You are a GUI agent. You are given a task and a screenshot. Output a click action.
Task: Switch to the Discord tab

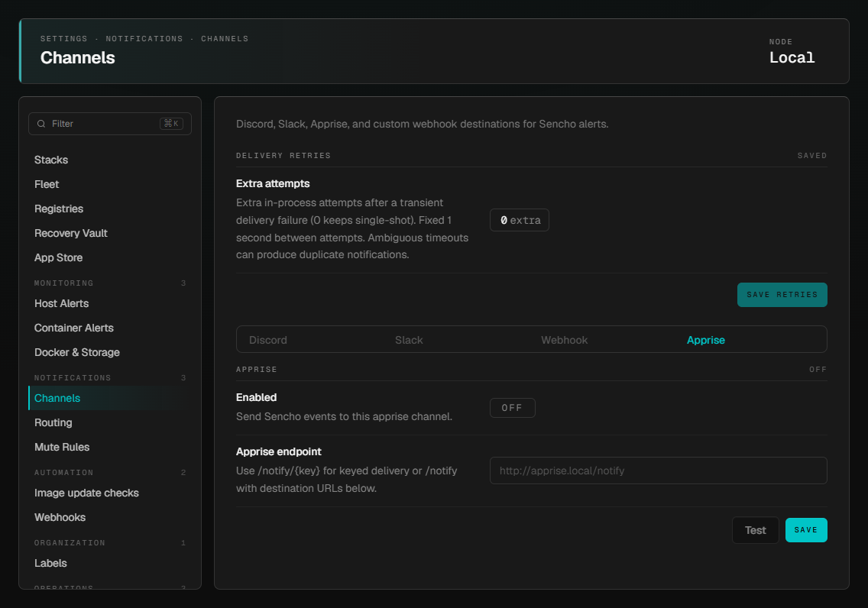pos(268,340)
